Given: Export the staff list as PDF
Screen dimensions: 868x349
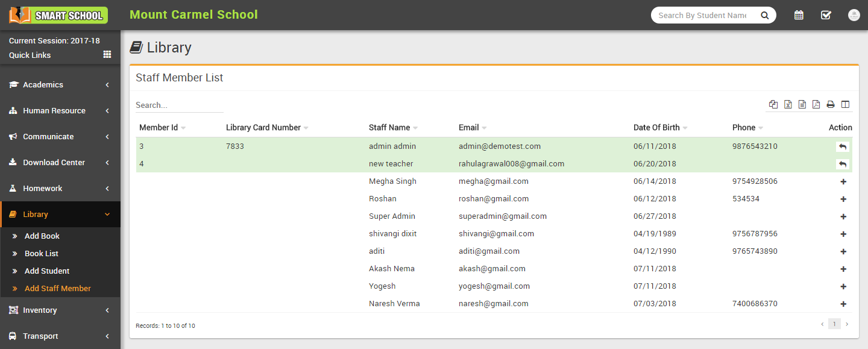Looking at the screenshot, I should click(x=816, y=104).
